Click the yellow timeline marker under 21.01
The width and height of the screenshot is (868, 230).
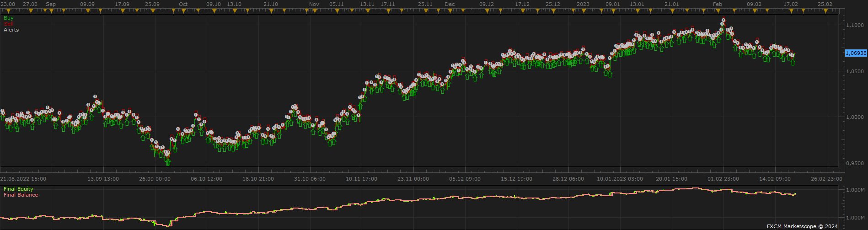[x=672, y=11]
